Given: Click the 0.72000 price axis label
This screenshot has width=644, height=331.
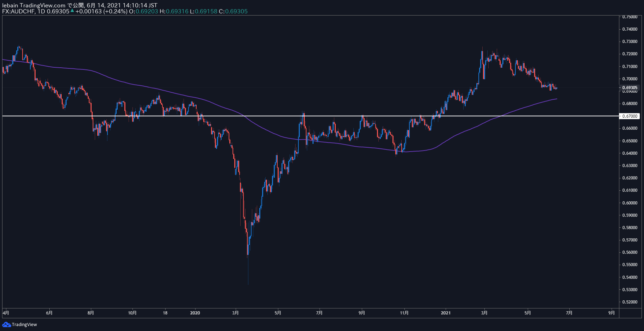Looking at the screenshot, I should click(x=630, y=54).
